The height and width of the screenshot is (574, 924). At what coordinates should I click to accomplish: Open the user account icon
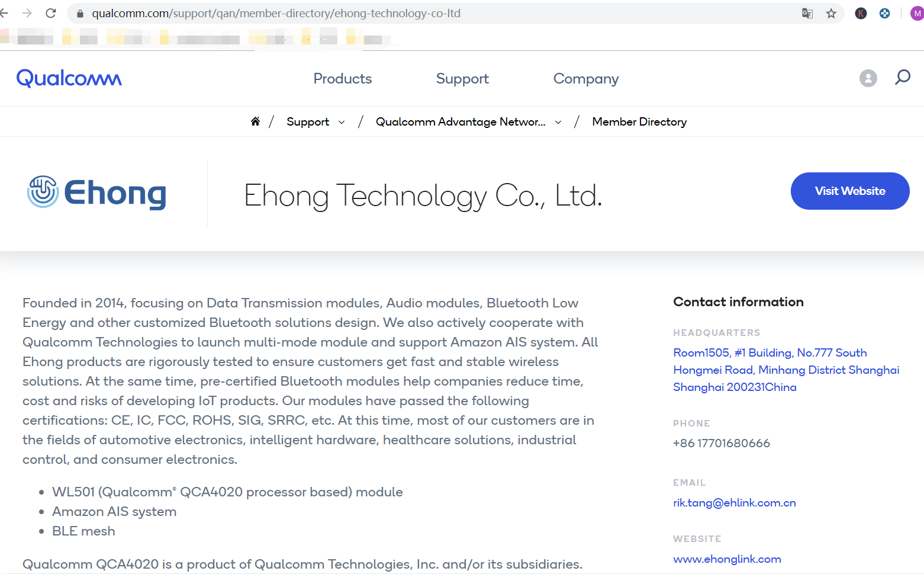868,78
